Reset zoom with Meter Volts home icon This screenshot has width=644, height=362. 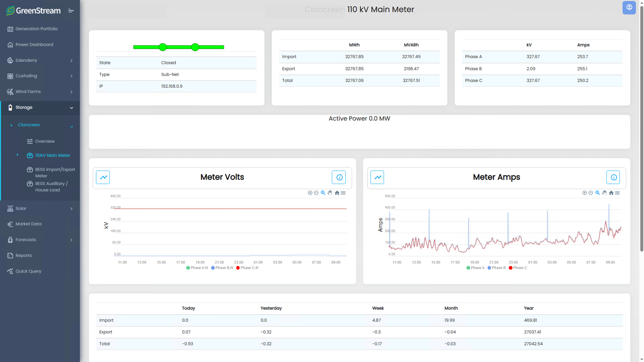pos(337,193)
